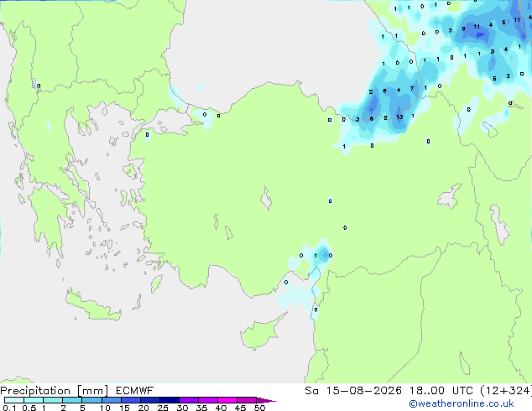Screen dimensions: 532x411
Task: Pick the 40–45 mm magenta legend swatch
Action: [227, 400]
